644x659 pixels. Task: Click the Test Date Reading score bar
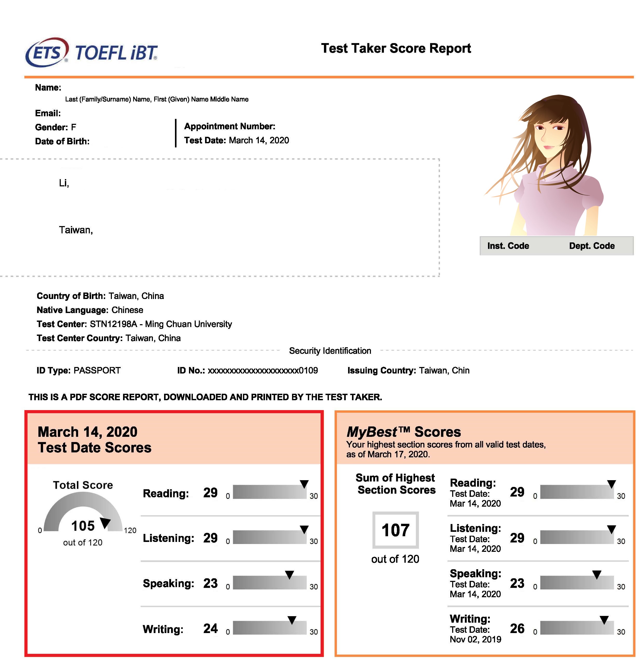tap(270, 492)
